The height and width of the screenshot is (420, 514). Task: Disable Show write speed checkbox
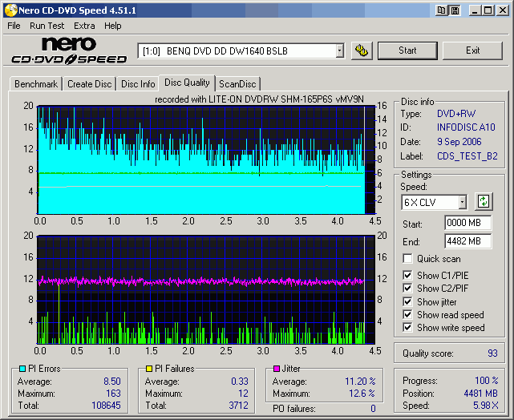[408, 328]
